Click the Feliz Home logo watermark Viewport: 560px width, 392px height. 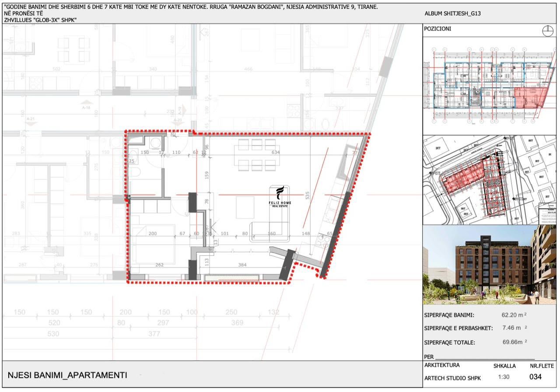pos(280,197)
